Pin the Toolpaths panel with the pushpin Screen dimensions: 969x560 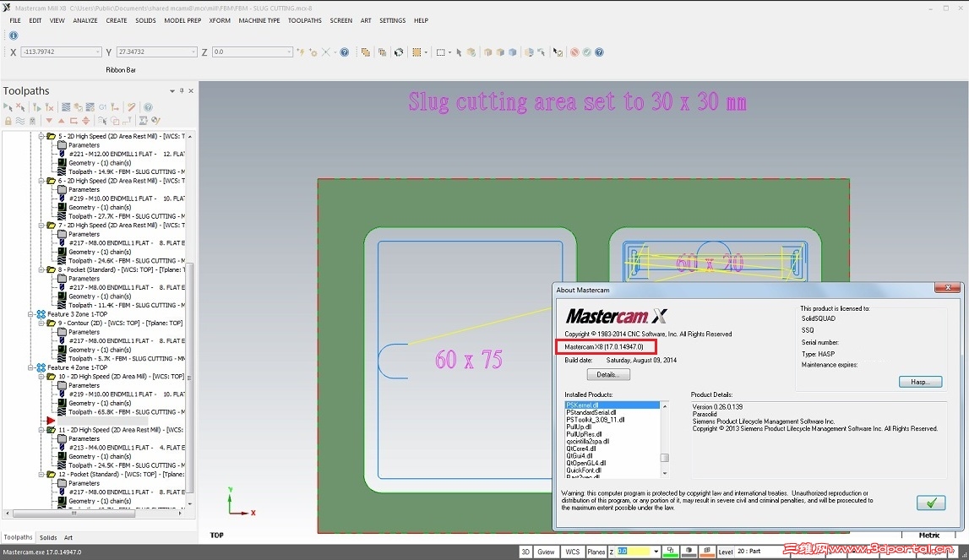tap(182, 91)
